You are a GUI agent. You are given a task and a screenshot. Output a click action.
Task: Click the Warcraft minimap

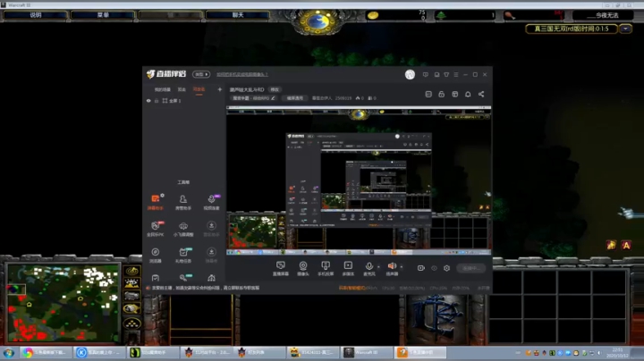coord(64,303)
